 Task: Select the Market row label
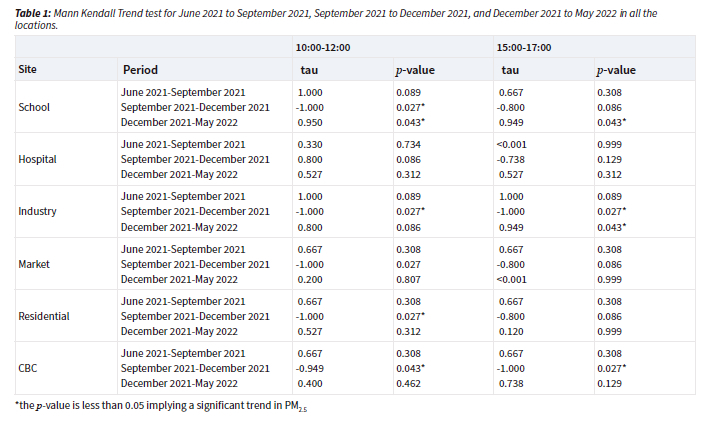coord(35,263)
